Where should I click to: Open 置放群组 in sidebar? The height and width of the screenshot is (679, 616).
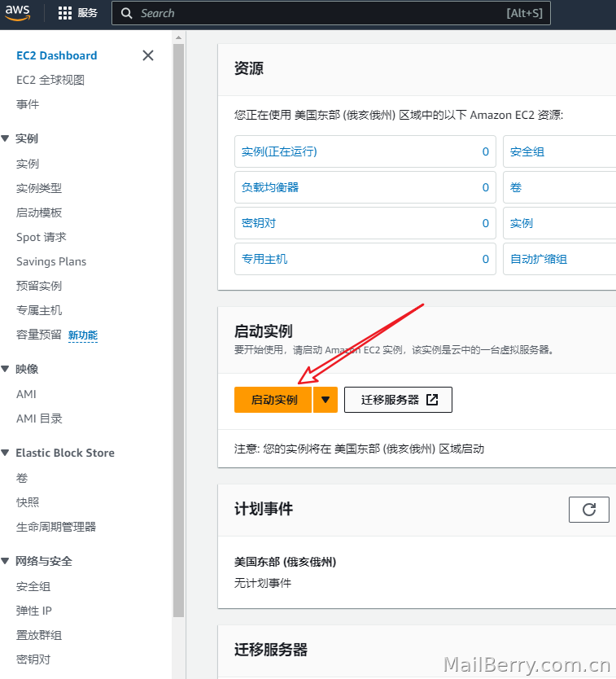coord(39,635)
